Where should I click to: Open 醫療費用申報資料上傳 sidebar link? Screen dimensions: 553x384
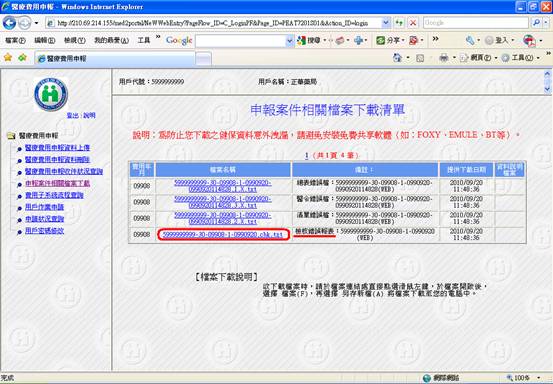[57, 148]
